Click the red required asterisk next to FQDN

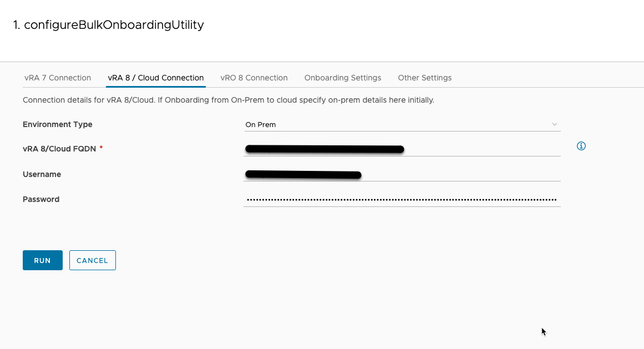point(101,149)
